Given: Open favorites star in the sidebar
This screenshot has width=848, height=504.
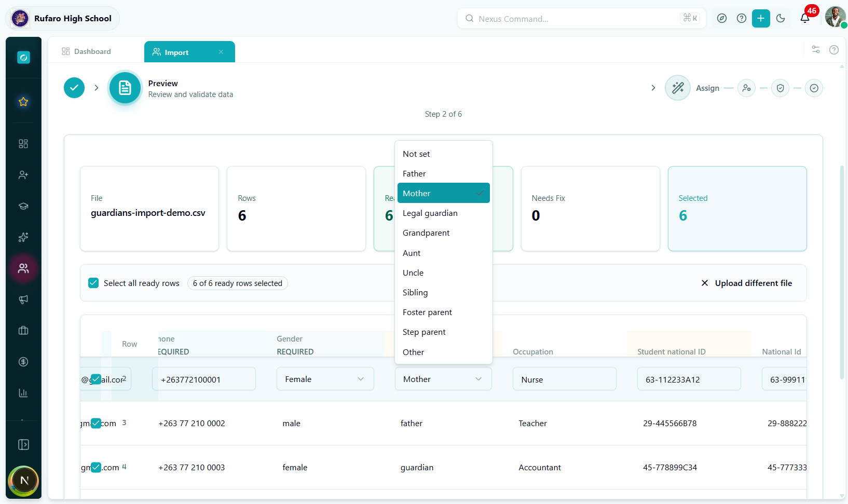Looking at the screenshot, I should (23, 102).
